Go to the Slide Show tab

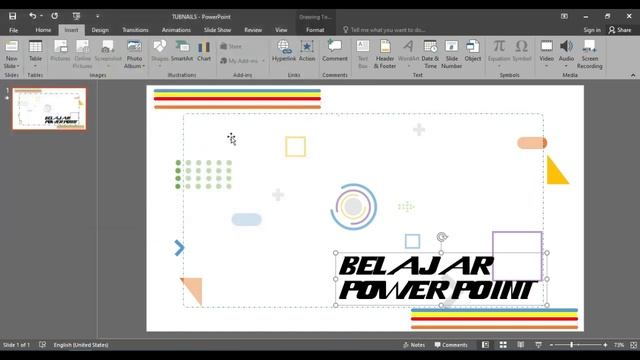point(217,30)
